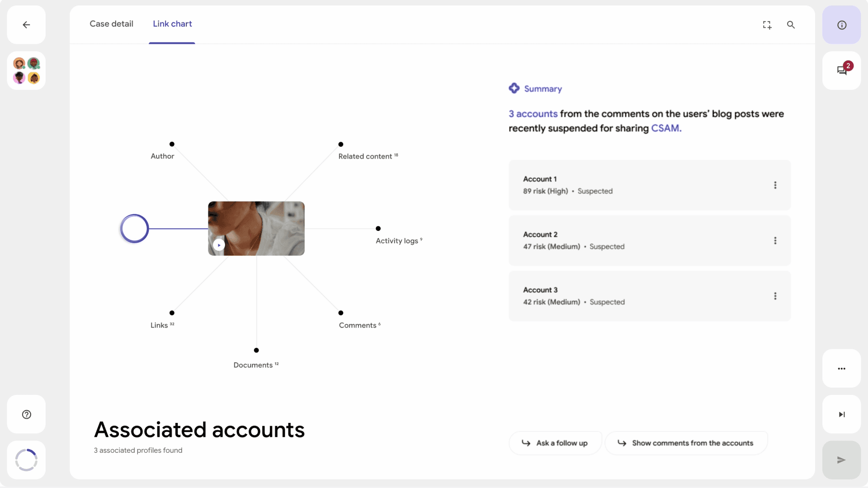Open Account 2 kebab menu
The width and height of the screenshot is (868, 488).
[775, 241]
